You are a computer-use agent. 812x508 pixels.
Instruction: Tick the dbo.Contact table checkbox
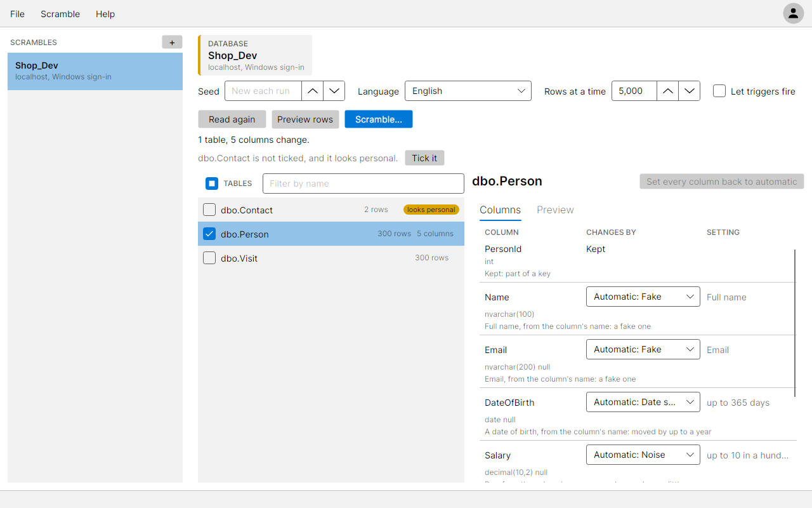(209, 210)
